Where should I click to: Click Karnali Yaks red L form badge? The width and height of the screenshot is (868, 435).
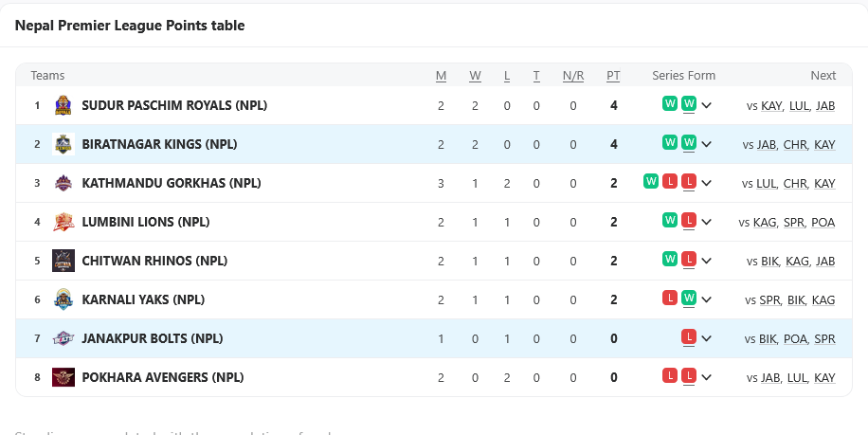tap(670, 298)
